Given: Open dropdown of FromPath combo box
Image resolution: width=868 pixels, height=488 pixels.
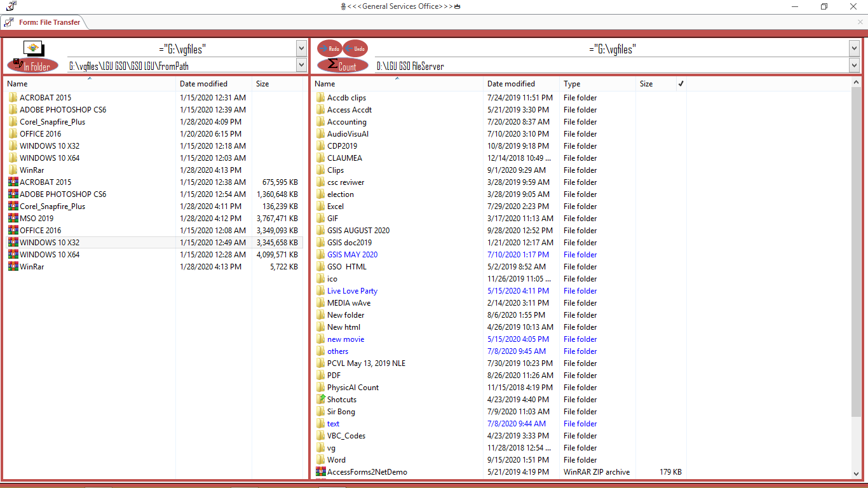Looking at the screenshot, I should tap(301, 65).
